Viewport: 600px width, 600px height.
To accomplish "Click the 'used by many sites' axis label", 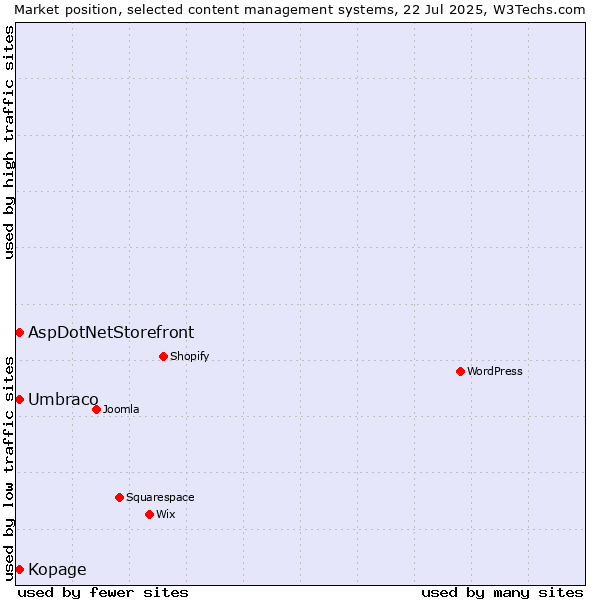I will click(502, 593).
